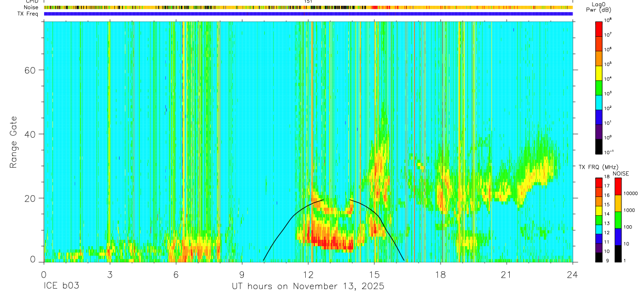Click the '100' noise legend value
644x297 pixels.
(627, 227)
